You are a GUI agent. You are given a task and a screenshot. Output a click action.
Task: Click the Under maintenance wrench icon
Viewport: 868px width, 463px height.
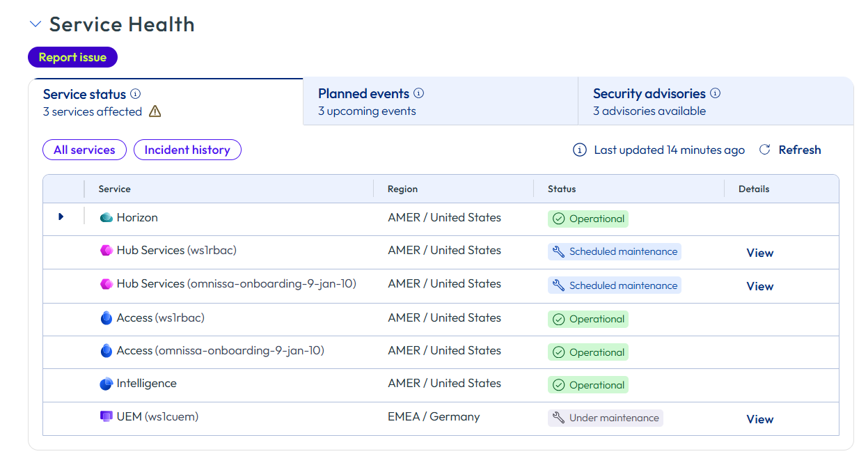(x=558, y=418)
